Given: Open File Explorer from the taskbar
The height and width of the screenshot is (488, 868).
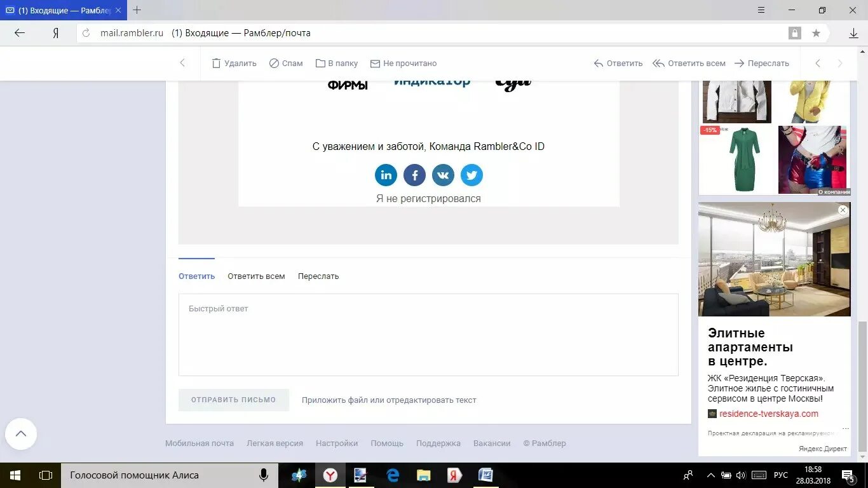Looking at the screenshot, I should (423, 475).
